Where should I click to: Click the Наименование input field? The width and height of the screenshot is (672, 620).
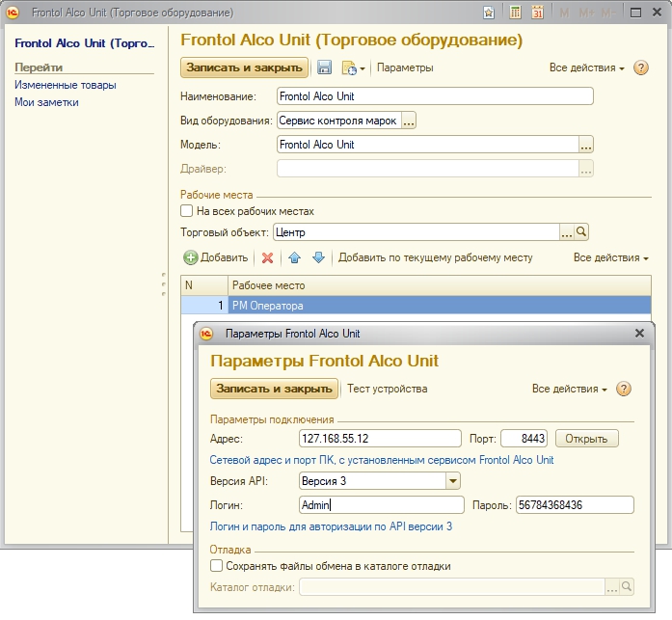435,96
